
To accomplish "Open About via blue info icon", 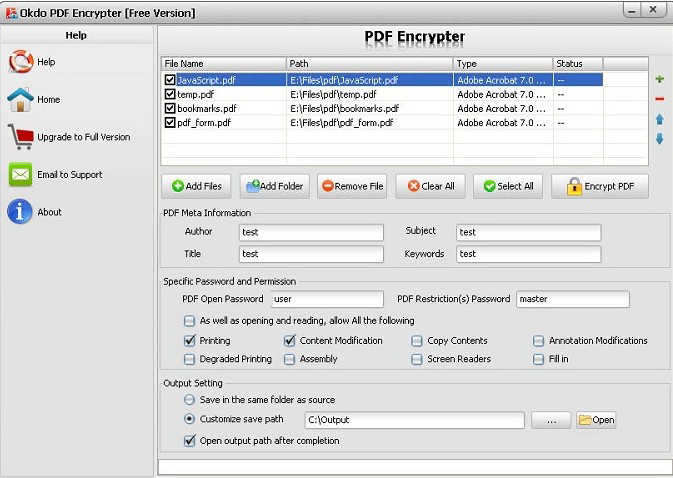I will pyautogui.click(x=20, y=212).
